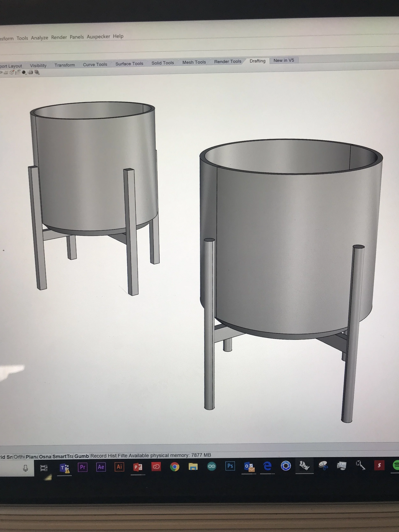Click the Rhino icon in taskbar

click(304, 466)
